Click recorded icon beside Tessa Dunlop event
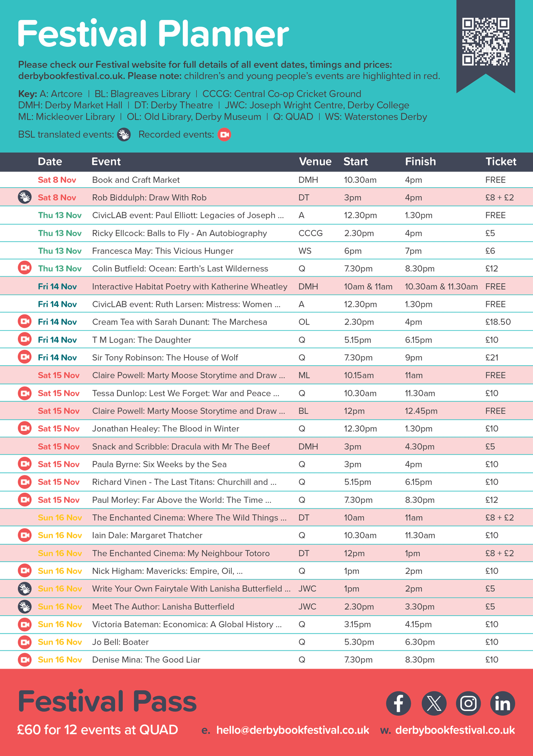533x756 pixels. pos(25,393)
